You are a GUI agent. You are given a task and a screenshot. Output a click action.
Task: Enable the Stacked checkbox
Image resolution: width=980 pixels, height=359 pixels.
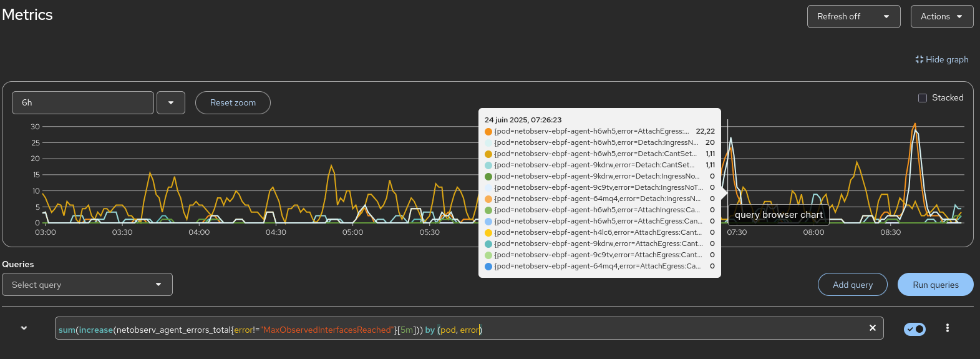tap(923, 98)
